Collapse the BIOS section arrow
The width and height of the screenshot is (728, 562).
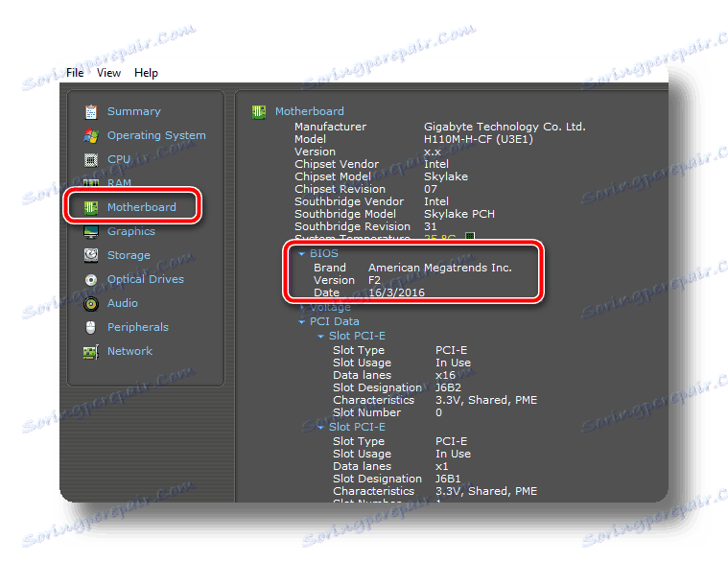pyautogui.click(x=301, y=254)
